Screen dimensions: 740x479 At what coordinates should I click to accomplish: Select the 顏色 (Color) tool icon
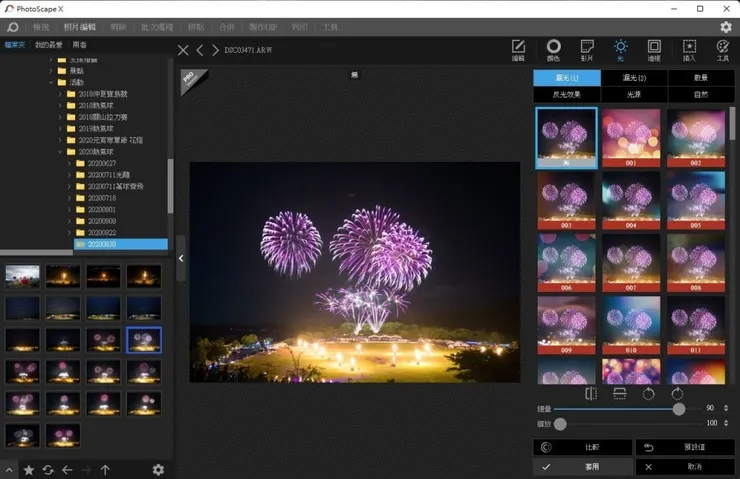(553, 49)
